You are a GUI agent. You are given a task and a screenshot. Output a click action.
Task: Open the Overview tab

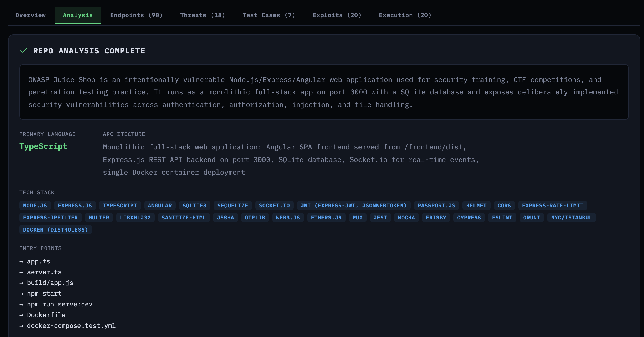[x=31, y=15]
